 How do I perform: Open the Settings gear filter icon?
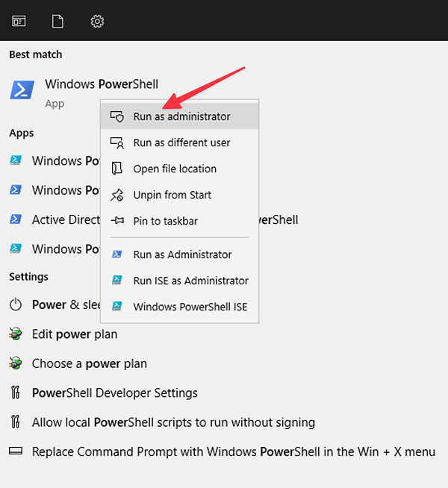tap(97, 22)
